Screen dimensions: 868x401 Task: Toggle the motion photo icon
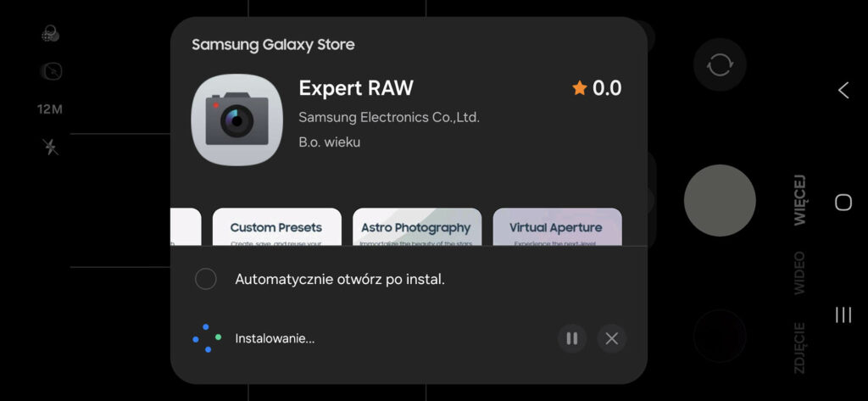pyautogui.click(x=52, y=71)
